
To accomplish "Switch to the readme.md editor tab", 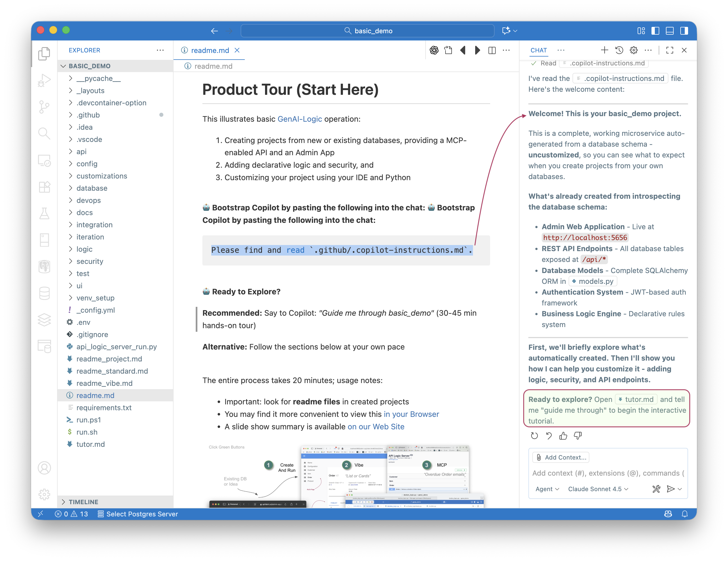I will tap(210, 50).
